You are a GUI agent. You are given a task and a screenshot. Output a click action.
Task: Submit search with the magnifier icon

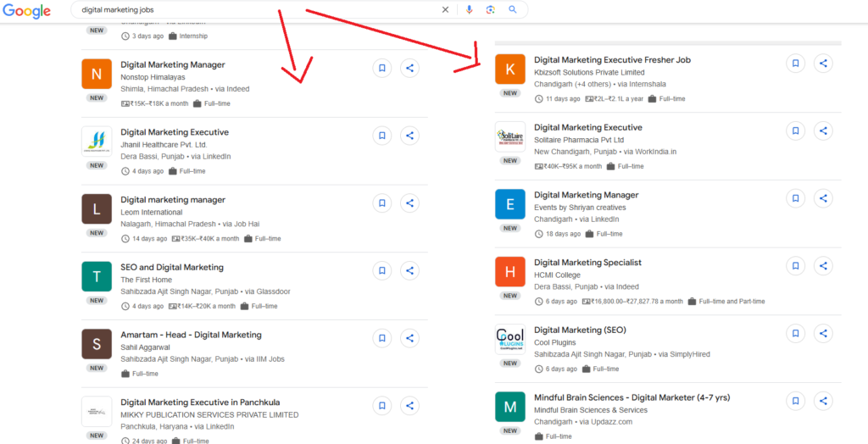click(513, 9)
